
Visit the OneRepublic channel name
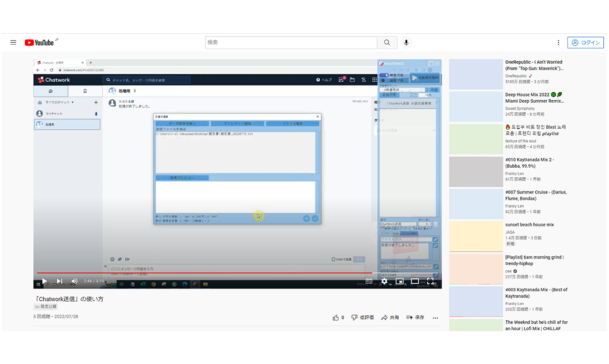(x=516, y=76)
